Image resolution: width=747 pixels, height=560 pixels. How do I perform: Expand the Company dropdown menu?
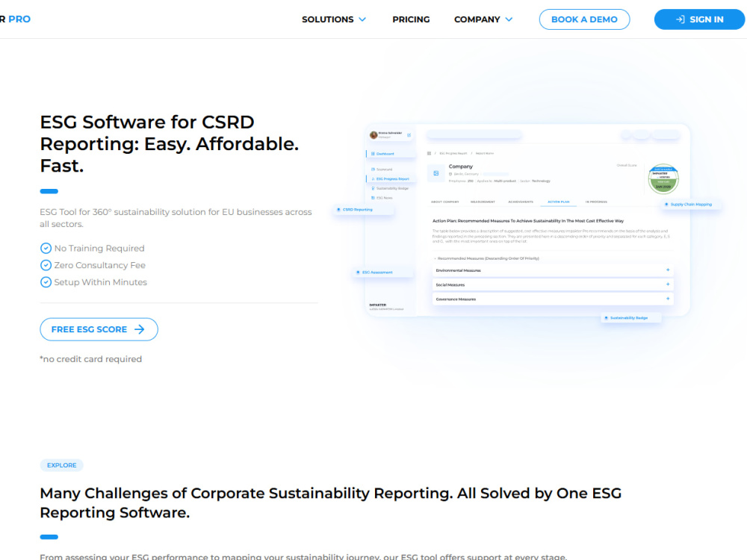click(x=483, y=19)
